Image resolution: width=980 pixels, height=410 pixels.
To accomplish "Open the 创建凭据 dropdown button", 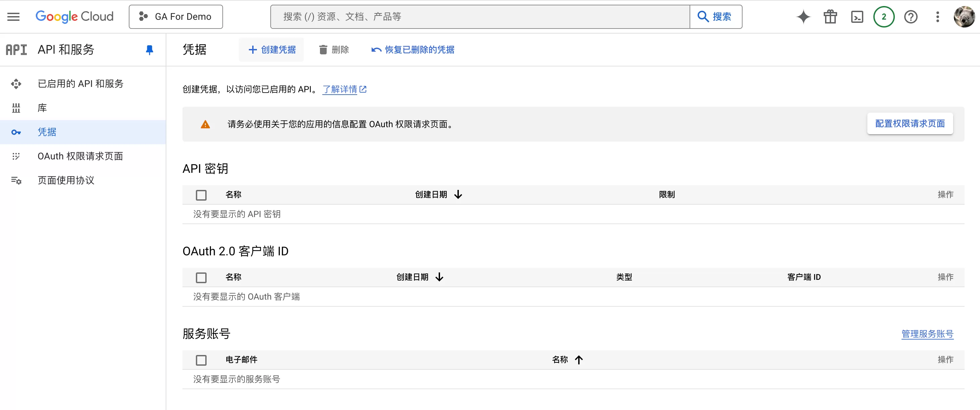I will 272,50.
